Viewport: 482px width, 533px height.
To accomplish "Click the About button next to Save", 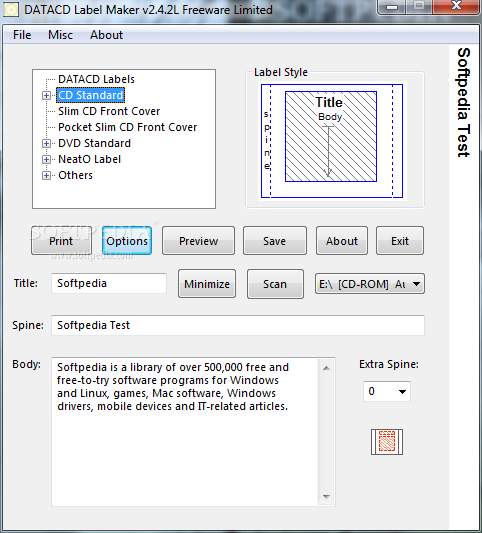I will click(342, 241).
